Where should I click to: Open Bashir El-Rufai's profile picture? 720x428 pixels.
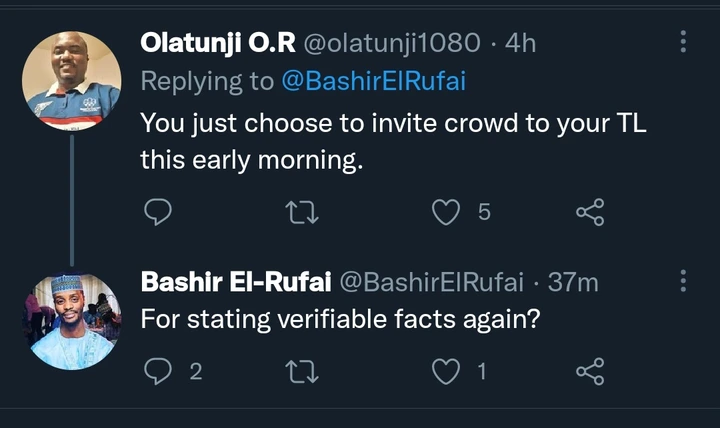pos(71,321)
